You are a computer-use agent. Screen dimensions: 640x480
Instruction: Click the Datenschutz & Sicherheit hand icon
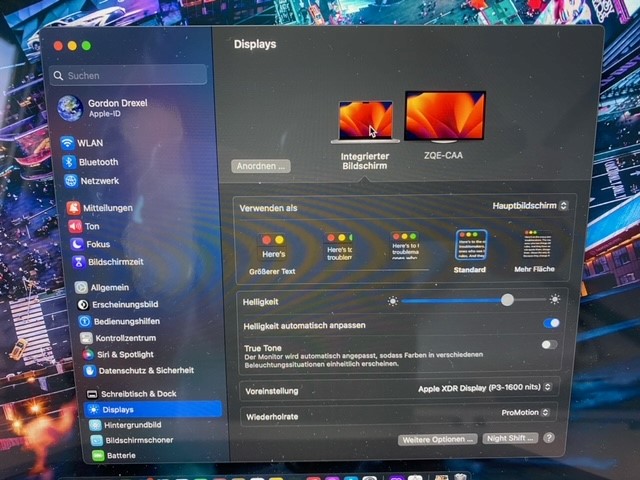(89, 371)
